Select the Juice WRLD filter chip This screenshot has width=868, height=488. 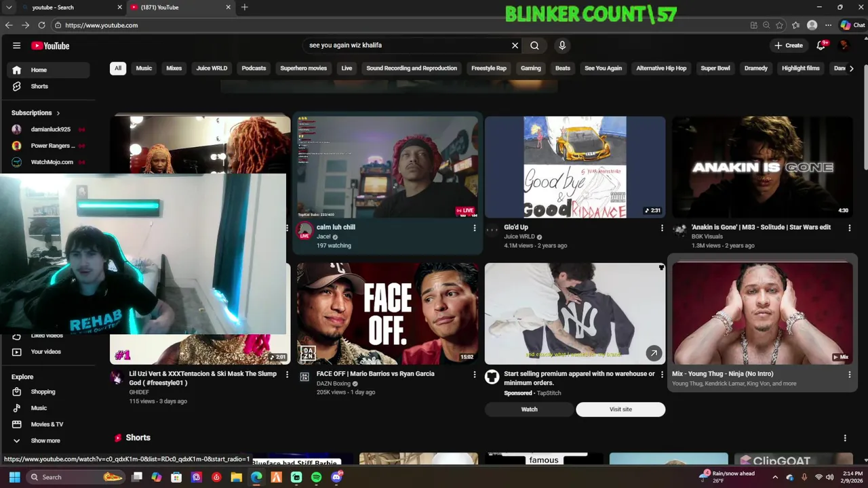click(x=212, y=68)
